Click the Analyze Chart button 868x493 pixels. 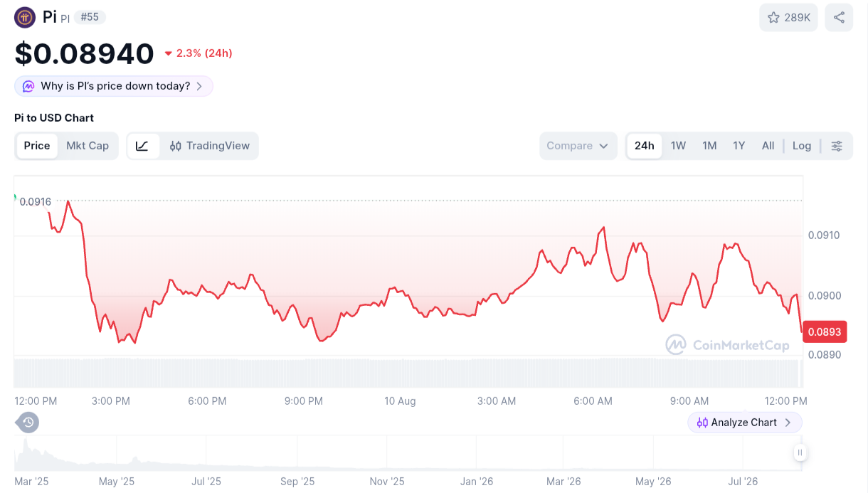click(745, 423)
